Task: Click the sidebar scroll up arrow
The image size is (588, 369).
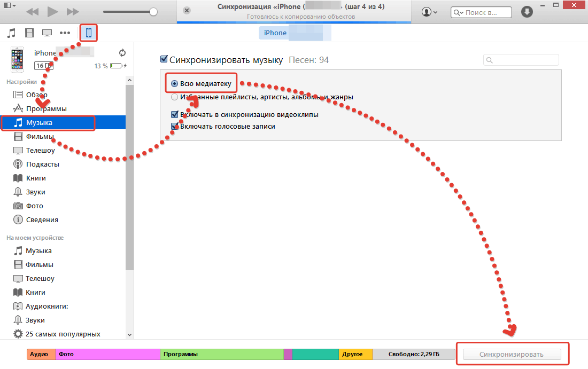Action: tap(129, 80)
